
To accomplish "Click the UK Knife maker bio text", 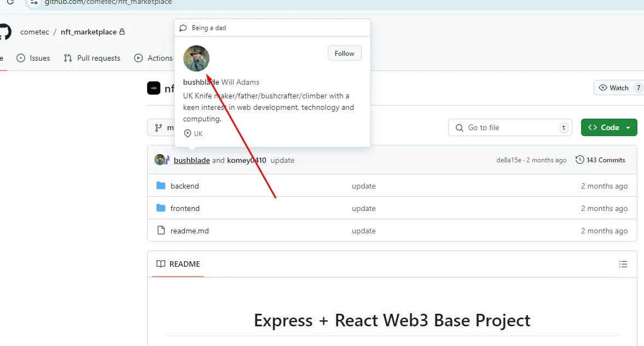I will [x=268, y=107].
